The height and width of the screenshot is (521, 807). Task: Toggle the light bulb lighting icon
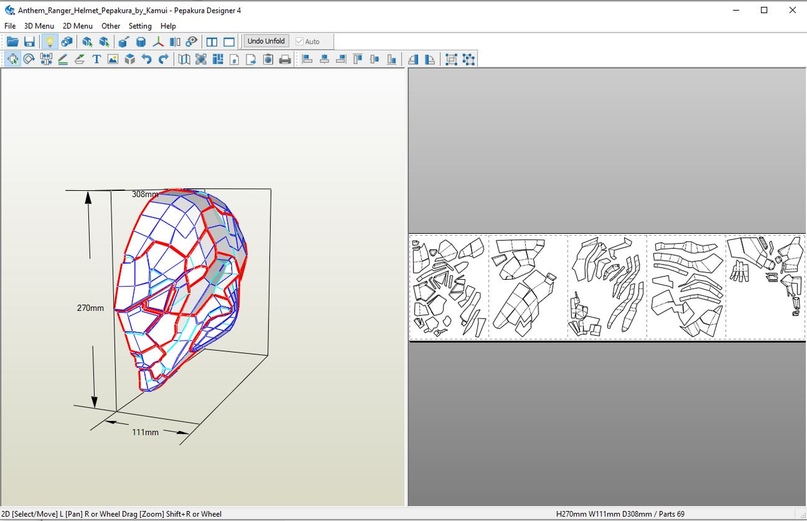point(48,42)
